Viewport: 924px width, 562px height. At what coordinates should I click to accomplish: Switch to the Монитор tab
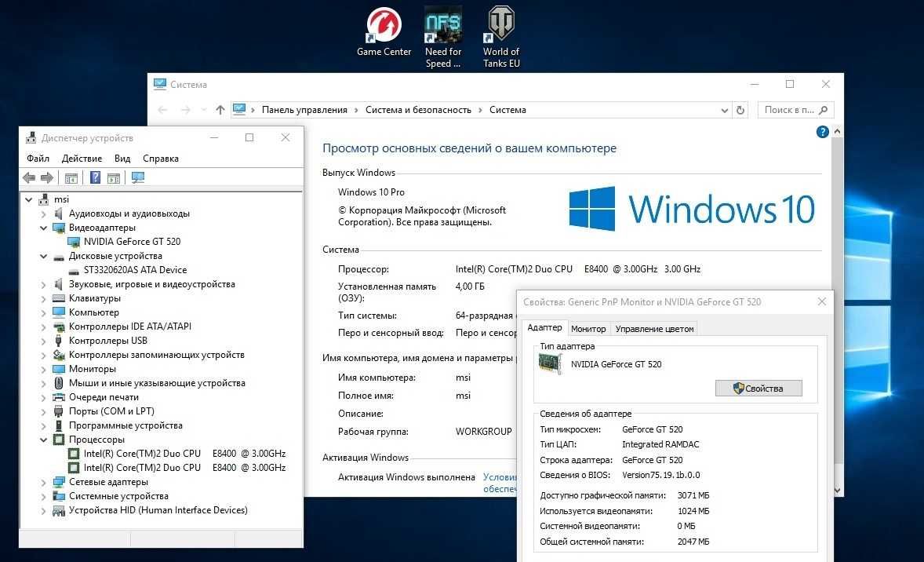coord(588,329)
